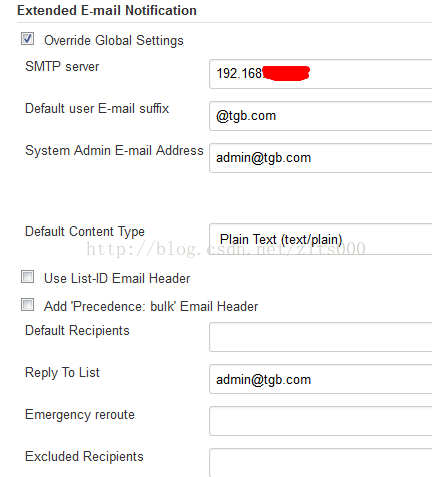The image size is (432, 477).
Task: Click the SMTP server input field
Action: 321,74
